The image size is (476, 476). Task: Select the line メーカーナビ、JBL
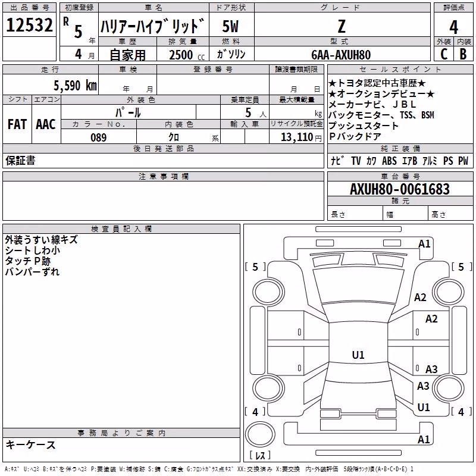(x=372, y=105)
